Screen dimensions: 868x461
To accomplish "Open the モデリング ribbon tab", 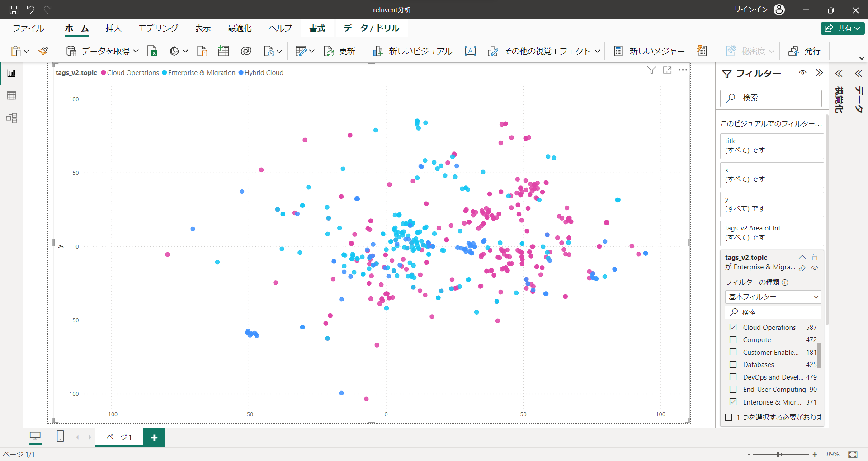I will (x=158, y=28).
